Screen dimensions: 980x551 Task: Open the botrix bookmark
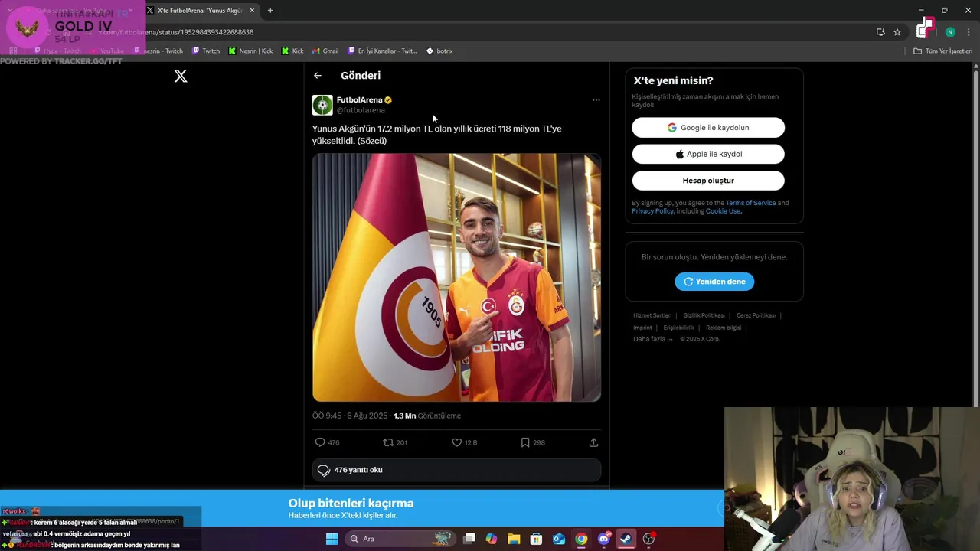click(439, 51)
